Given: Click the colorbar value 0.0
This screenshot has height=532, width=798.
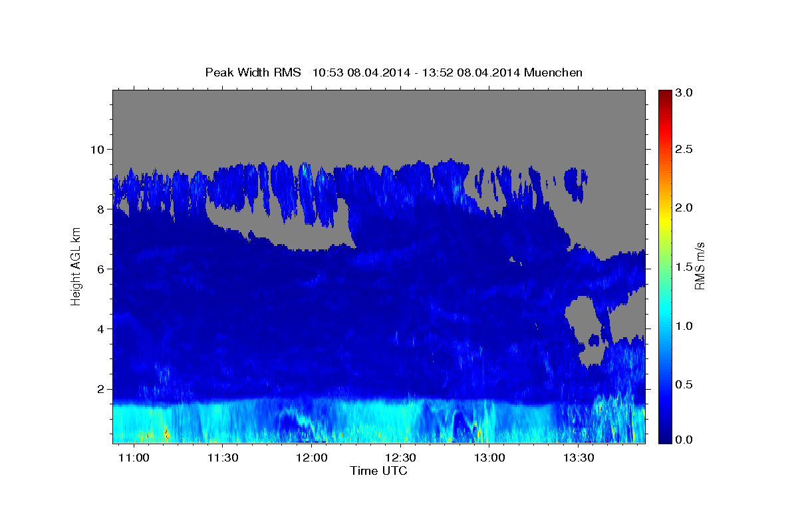Looking at the screenshot, I should point(684,440).
